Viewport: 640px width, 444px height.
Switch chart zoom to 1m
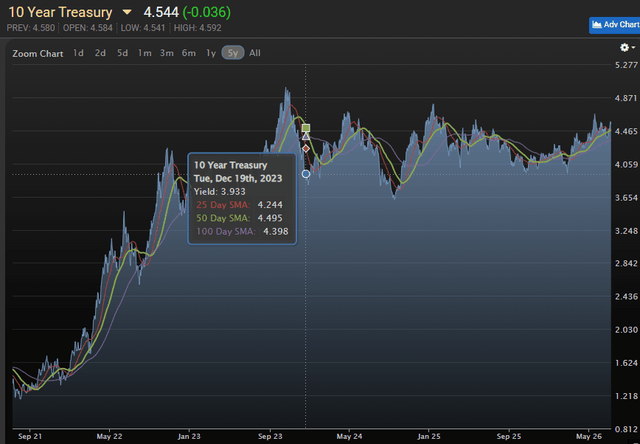pyautogui.click(x=144, y=53)
